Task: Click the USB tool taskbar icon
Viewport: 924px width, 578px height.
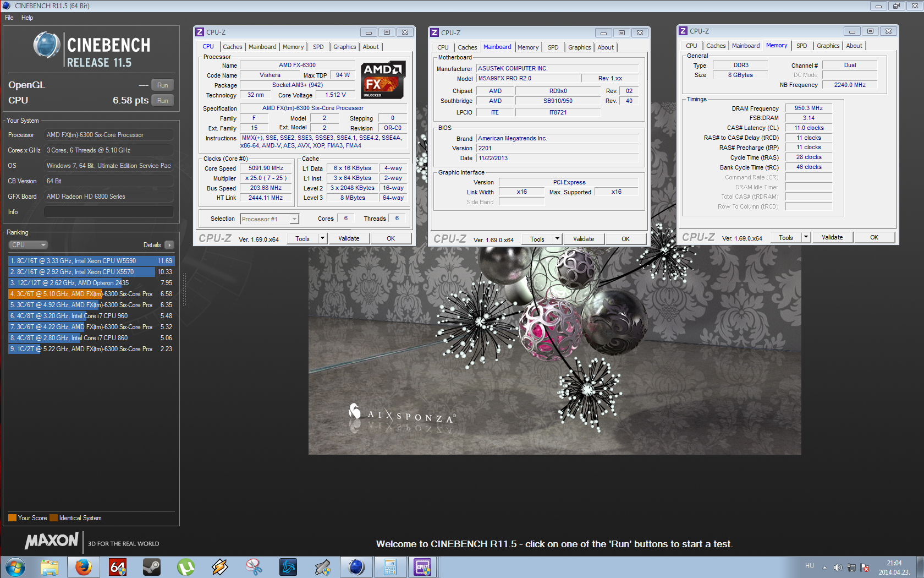Action: coord(322,567)
